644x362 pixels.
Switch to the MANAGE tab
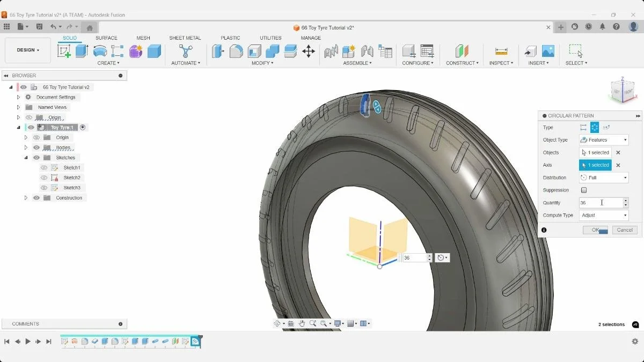click(x=311, y=38)
